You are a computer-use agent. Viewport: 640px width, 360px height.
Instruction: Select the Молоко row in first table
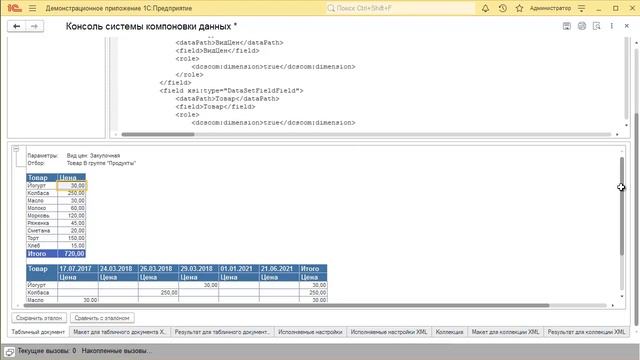56,208
